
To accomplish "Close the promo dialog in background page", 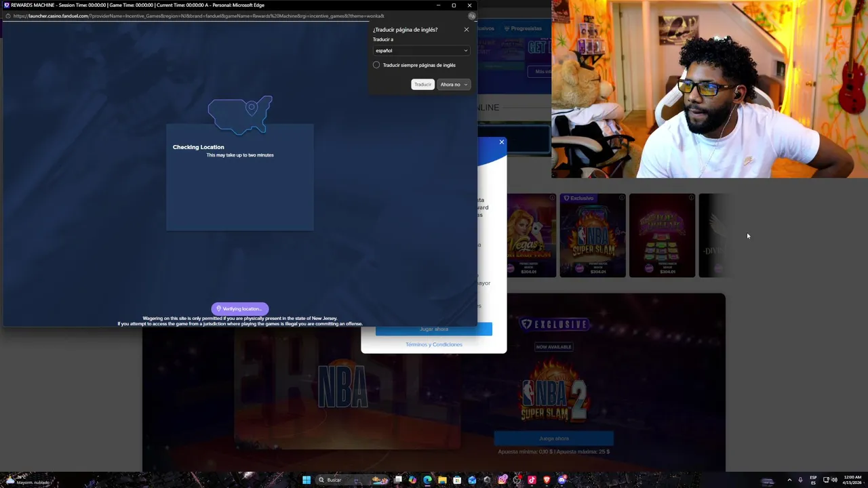I will [x=502, y=142].
